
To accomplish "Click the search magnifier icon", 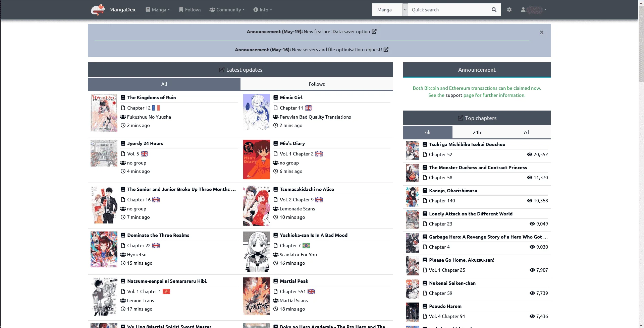I will 494,10.
